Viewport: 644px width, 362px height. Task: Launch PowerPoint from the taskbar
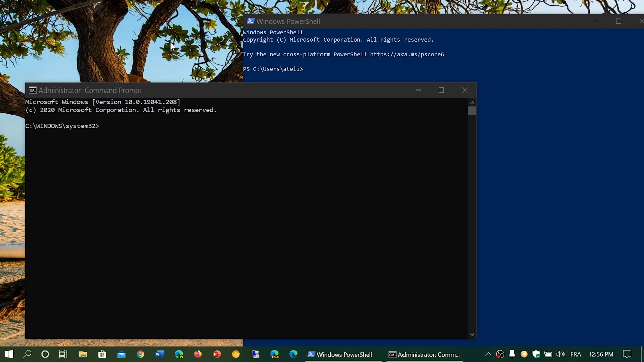click(217, 354)
